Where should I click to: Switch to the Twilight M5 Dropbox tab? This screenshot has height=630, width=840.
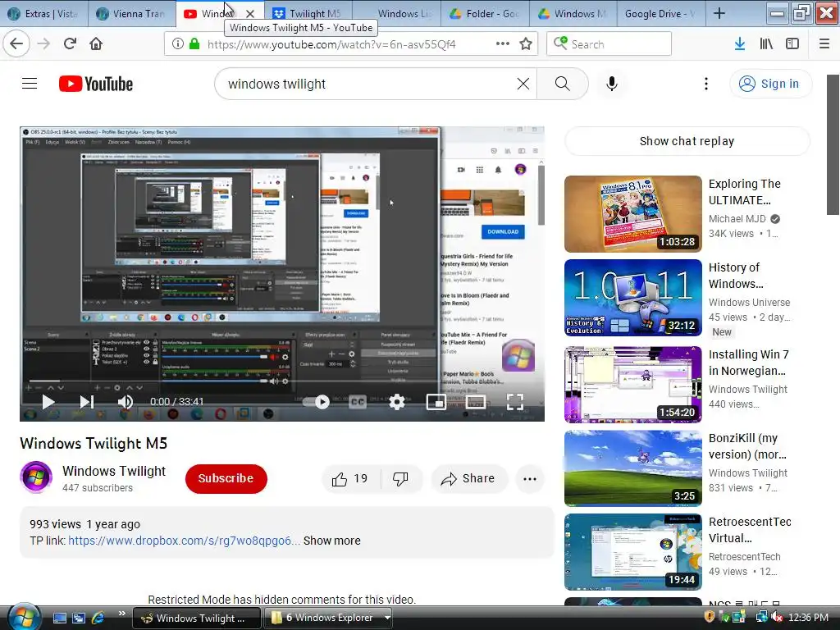[x=308, y=13]
